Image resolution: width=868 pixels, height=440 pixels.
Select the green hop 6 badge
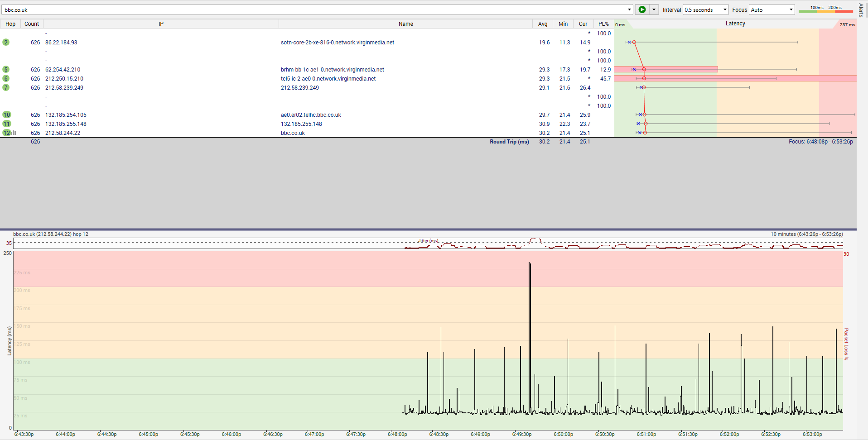pyautogui.click(x=6, y=78)
